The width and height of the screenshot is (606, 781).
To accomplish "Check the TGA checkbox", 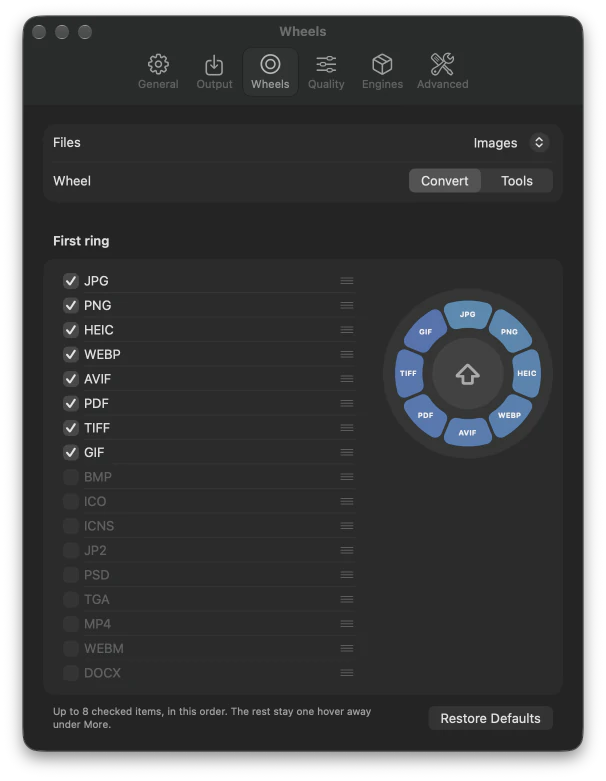I will pos(71,599).
